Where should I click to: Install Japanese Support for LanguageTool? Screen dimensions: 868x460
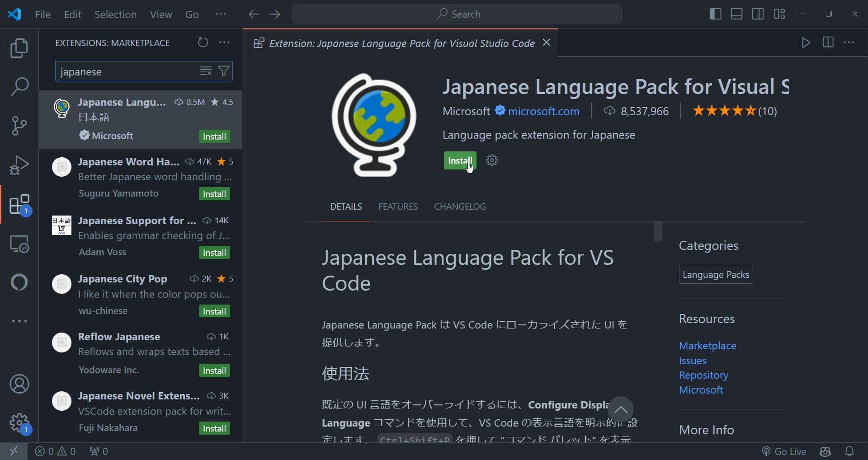[x=214, y=253]
